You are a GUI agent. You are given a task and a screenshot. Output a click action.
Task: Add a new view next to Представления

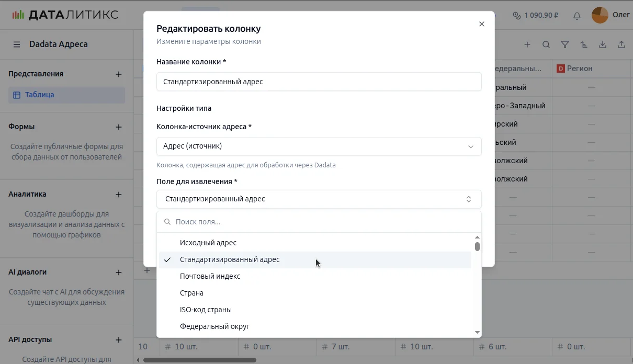[119, 74]
